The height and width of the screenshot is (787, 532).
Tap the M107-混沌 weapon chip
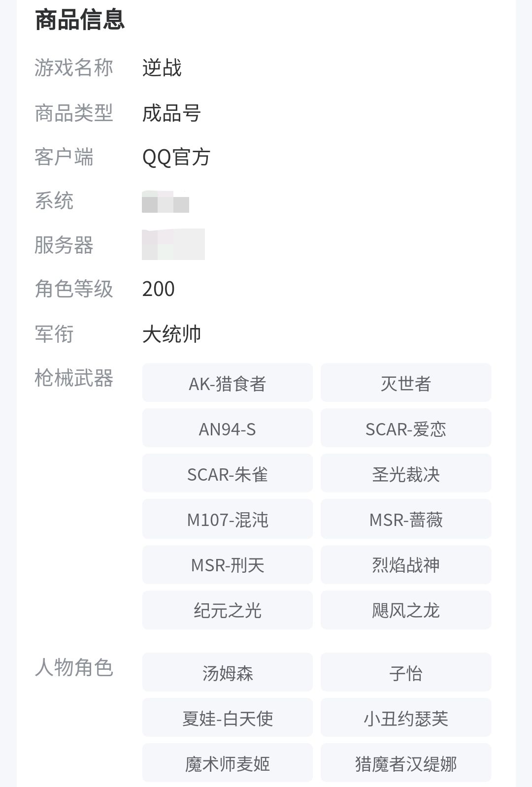[x=227, y=519]
